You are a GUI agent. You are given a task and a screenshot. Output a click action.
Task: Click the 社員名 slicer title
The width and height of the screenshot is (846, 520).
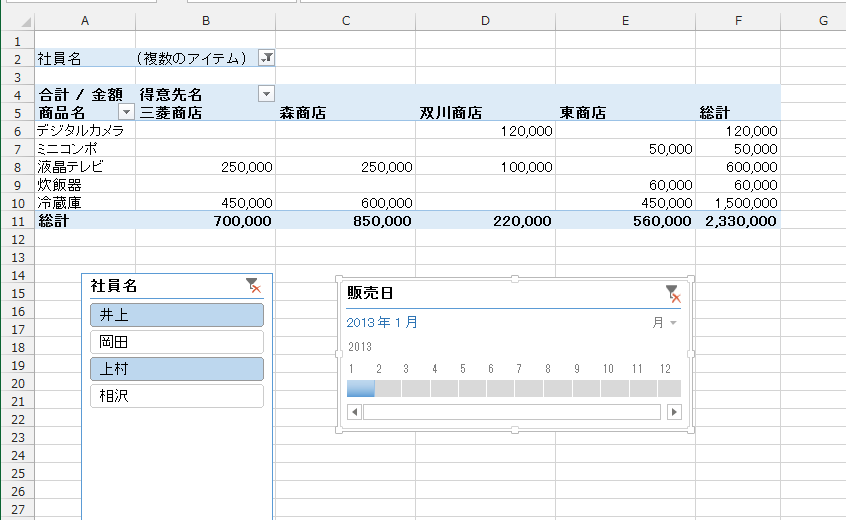tap(114, 285)
